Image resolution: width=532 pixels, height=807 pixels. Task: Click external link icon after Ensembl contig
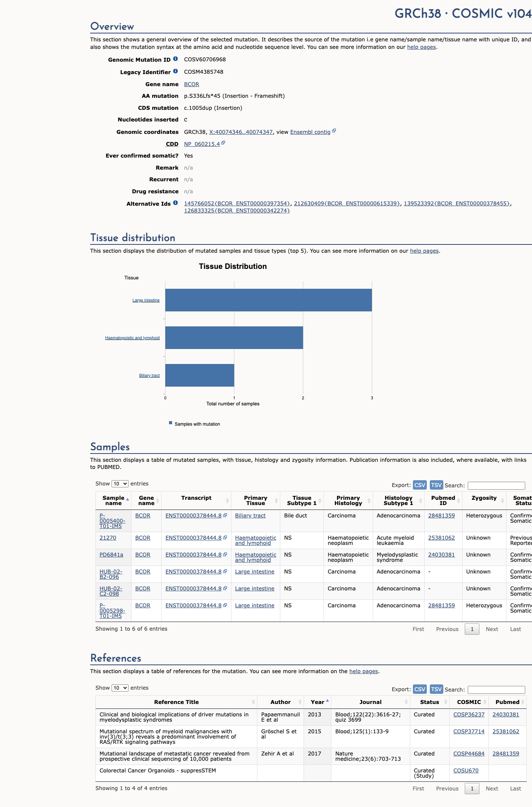click(x=334, y=131)
